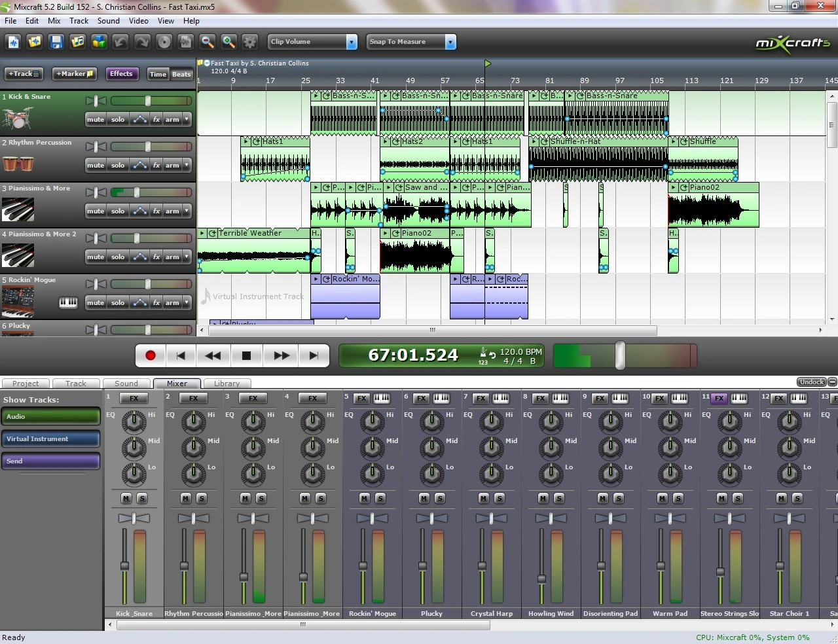
Task: Select the Terrible Weather clip
Action: (253, 251)
